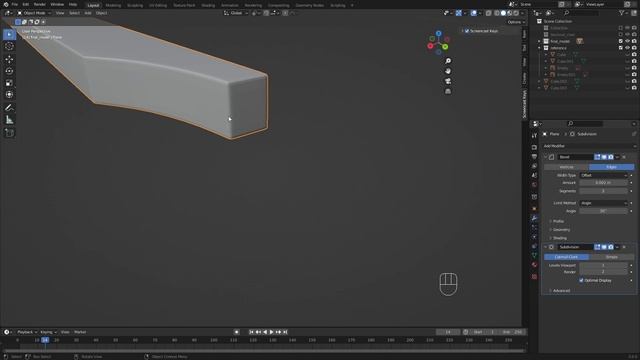Open the Add Modifier dropdown
Image resolution: width=640 pixels, height=360 pixels.
[x=589, y=146]
